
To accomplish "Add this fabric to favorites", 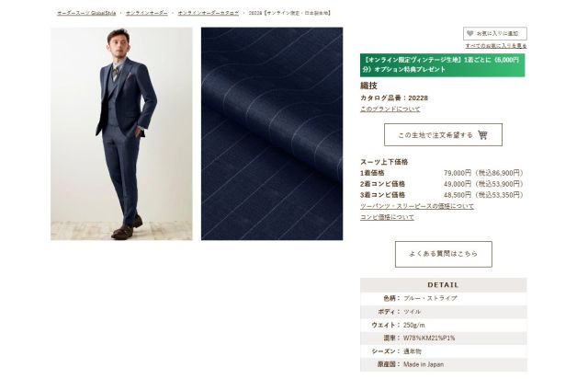I will [x=494, y=33].
